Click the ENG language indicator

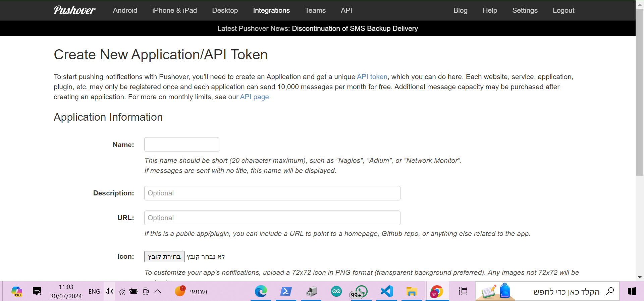pyautogui.click(x=94, y=292)
